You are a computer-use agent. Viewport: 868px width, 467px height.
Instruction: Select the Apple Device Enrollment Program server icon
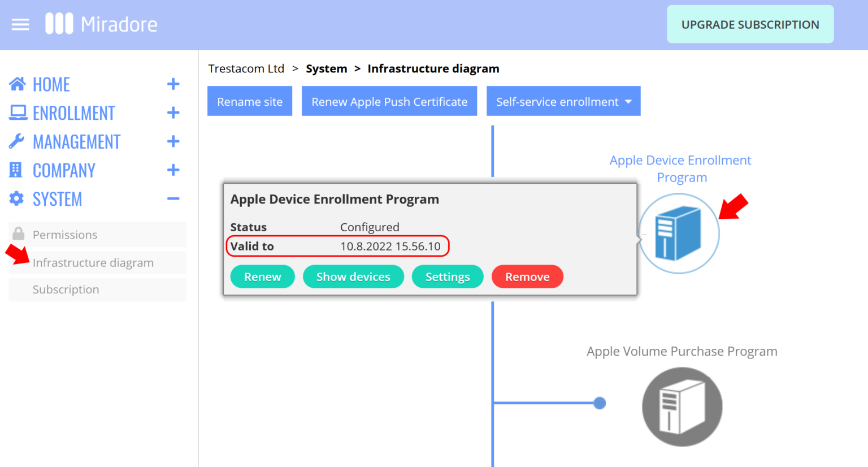(679, 233)
